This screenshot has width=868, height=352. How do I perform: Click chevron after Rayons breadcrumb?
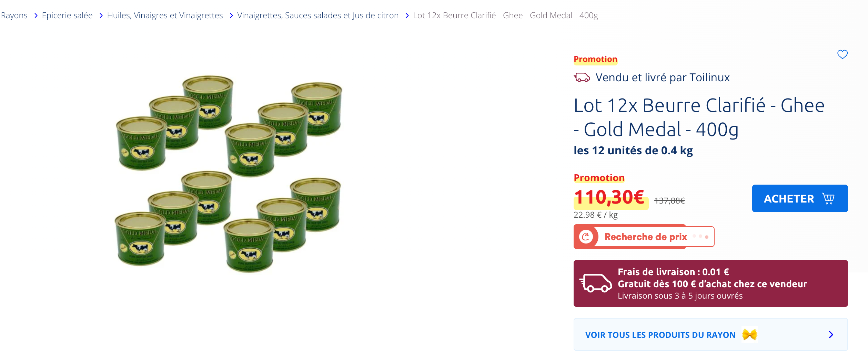[36, 15]
